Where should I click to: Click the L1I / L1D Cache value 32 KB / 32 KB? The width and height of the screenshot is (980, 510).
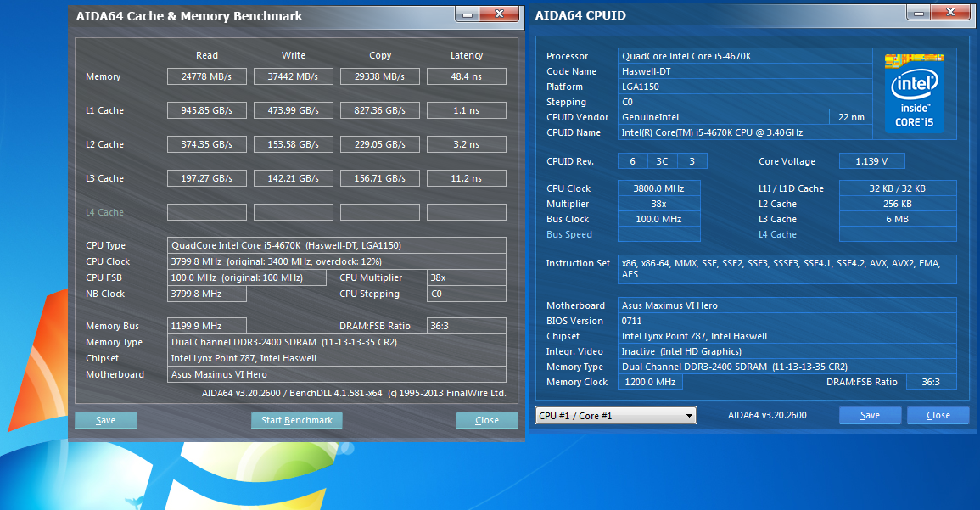898,188
